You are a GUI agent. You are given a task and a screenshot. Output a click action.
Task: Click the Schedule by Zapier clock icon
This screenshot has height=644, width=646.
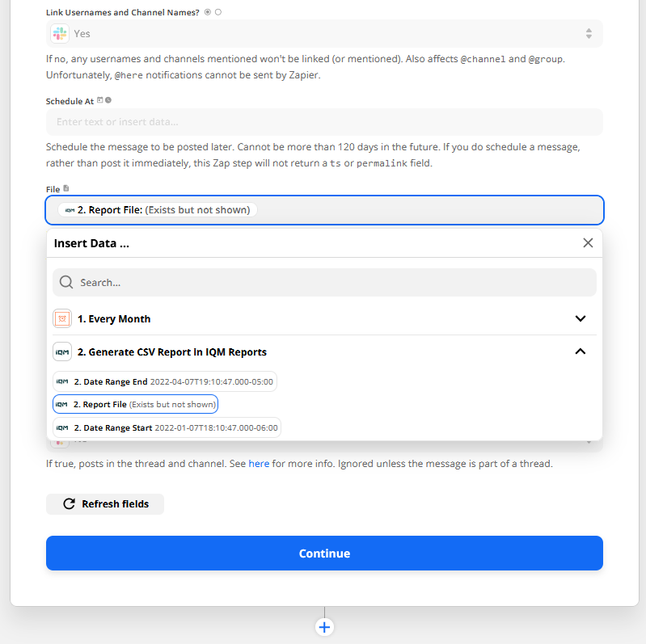coord(62,318)
